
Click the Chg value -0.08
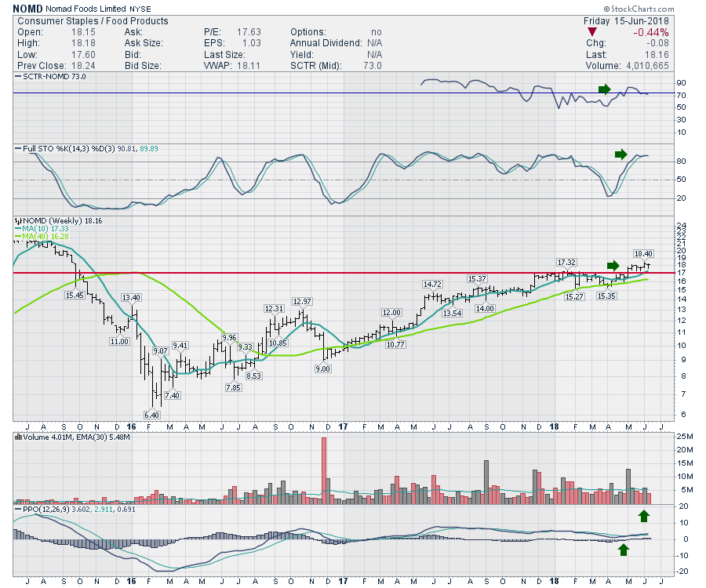(x=657, y=43)
